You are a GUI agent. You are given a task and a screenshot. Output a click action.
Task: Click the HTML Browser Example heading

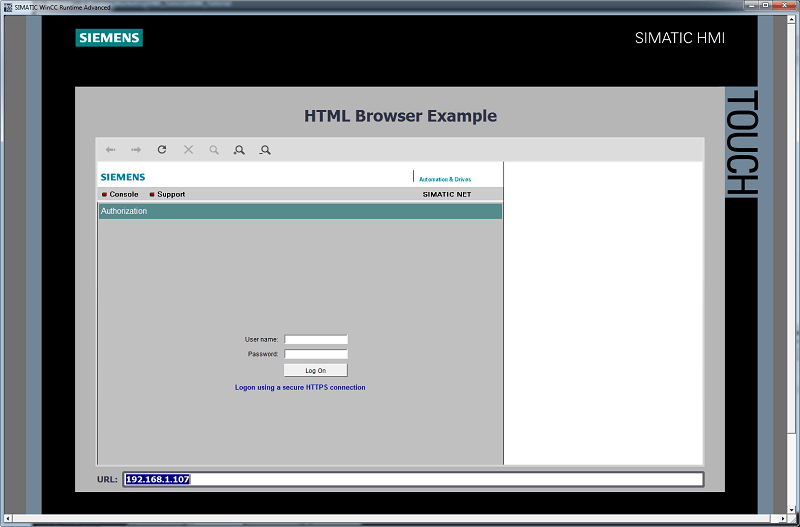click(401, 116)
